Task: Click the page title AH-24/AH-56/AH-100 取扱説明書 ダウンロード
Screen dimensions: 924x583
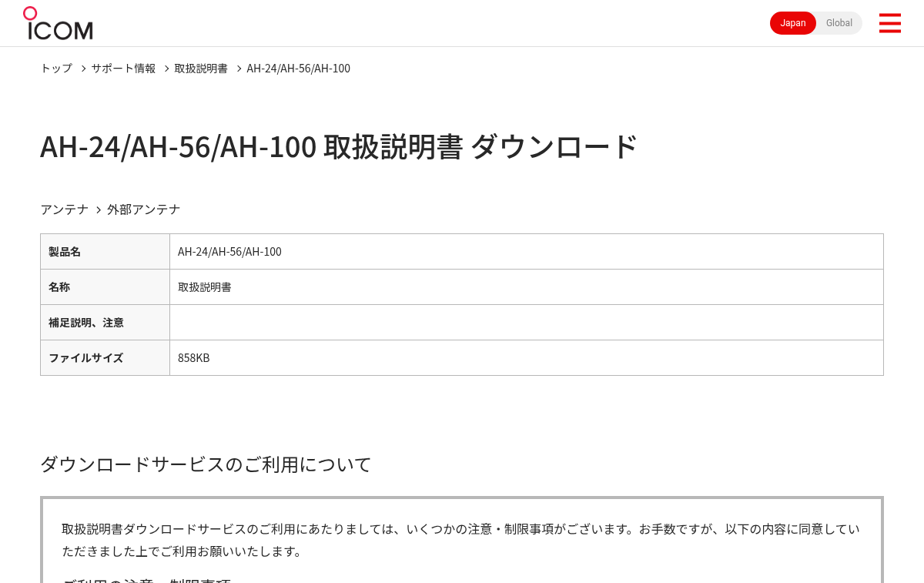Action: pyautogui.click(x=339, y=146)
